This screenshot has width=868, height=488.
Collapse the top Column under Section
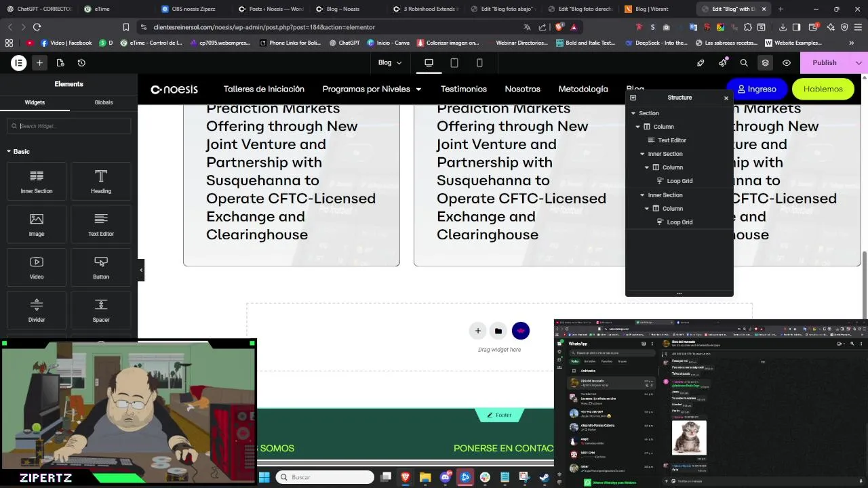pyautogui.click(x=638, y=127)
